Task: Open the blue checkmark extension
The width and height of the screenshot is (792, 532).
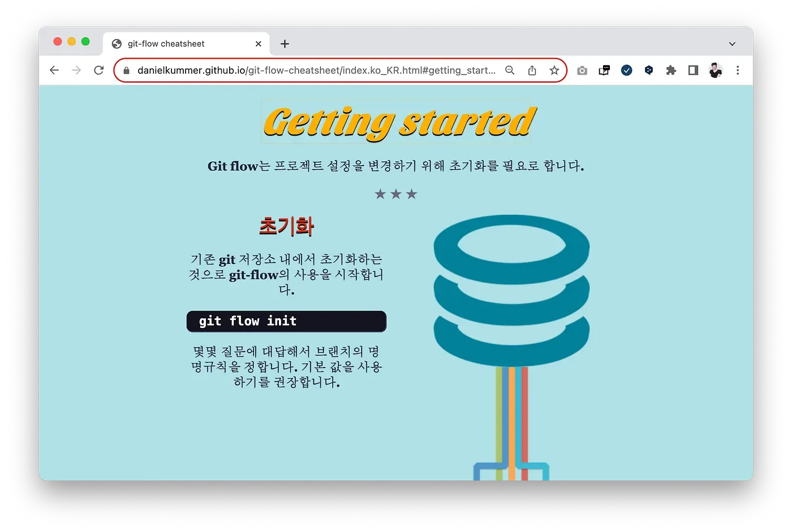Action: pyautogui.click(x=627, y=70)
